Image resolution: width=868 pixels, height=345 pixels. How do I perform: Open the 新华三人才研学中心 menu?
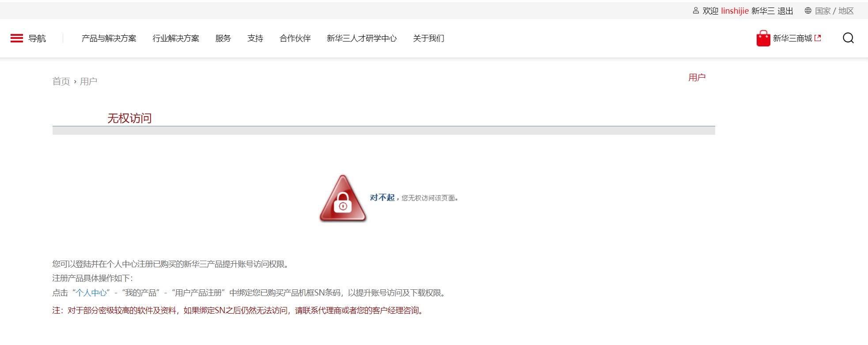362,38
